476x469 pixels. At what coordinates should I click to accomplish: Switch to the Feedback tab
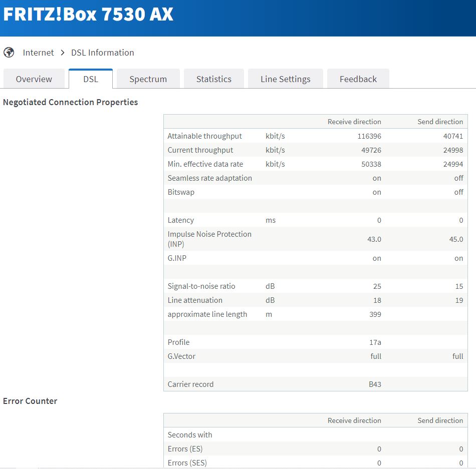[358, 79]
